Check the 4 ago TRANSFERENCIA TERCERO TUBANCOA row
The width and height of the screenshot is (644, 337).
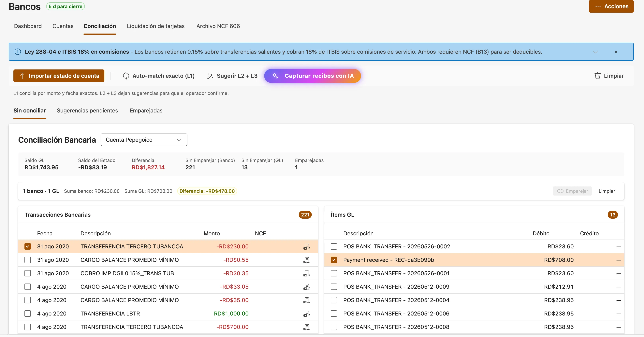pos(28,327)
